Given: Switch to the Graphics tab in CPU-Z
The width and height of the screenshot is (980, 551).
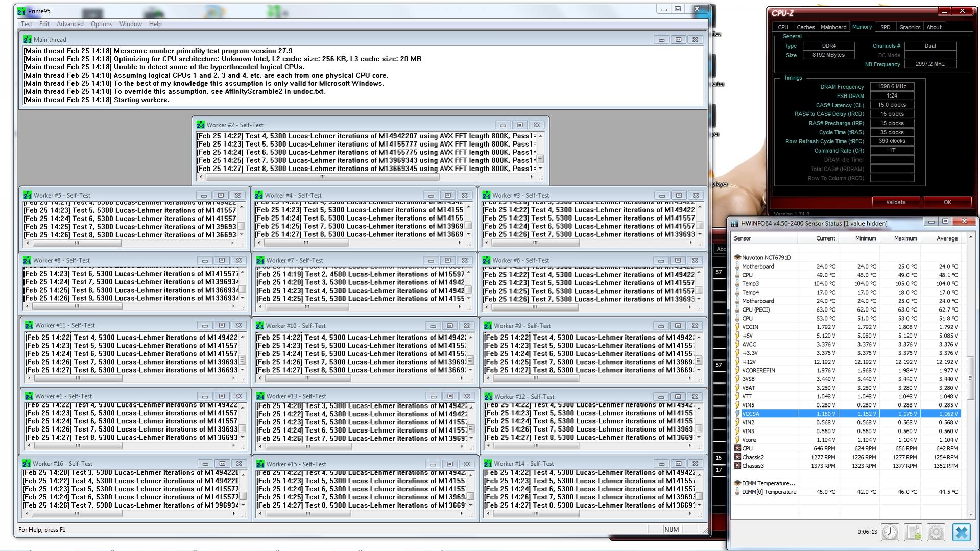Looking at the screenshot, I should [910, 27].
